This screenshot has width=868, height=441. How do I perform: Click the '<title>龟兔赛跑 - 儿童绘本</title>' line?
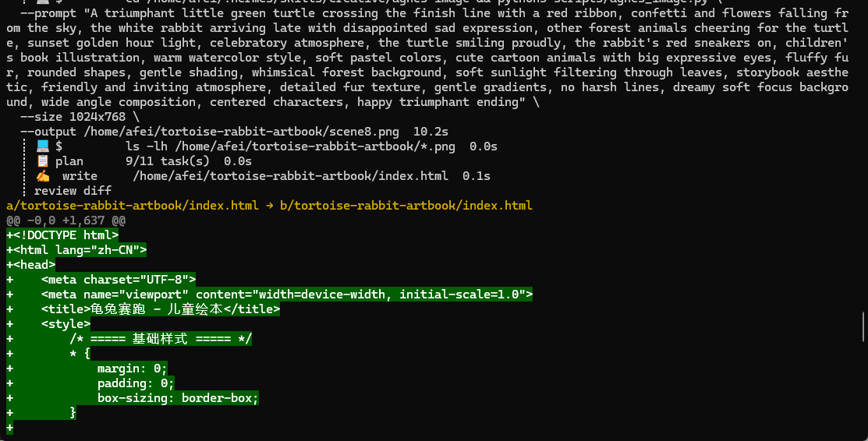143,309
